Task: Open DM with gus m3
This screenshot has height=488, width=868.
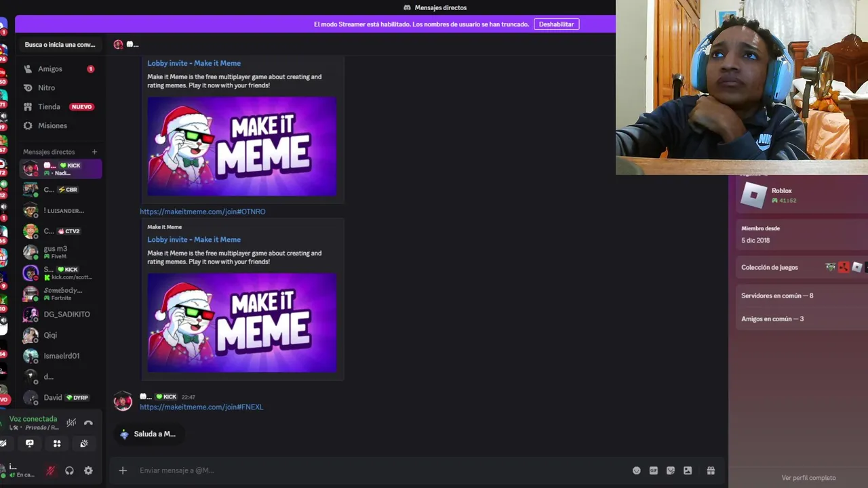Action: coord(60,252)
